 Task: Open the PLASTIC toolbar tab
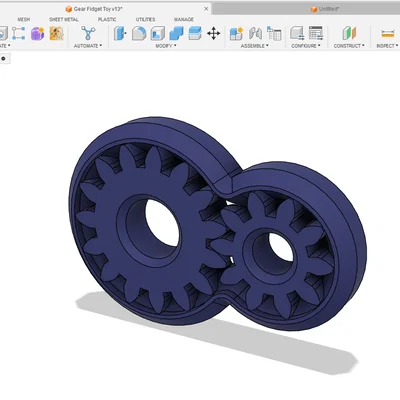pyautogui.click(x=107, y=19)
